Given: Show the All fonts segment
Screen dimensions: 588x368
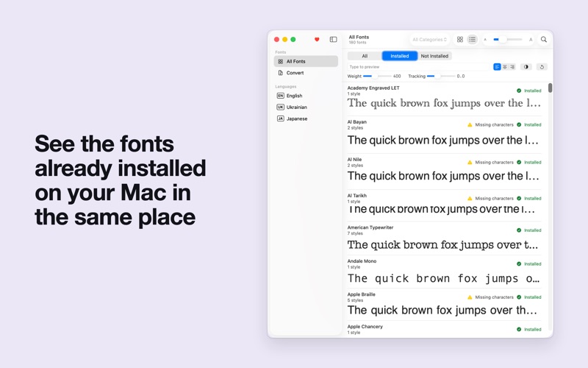Looking at the screenshot, I should [365, 56].
